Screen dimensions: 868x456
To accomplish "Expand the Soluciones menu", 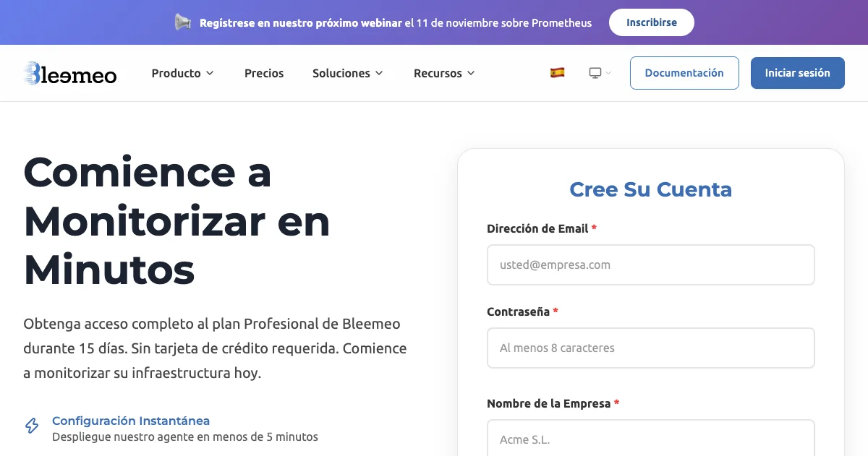I will point(348,73).
